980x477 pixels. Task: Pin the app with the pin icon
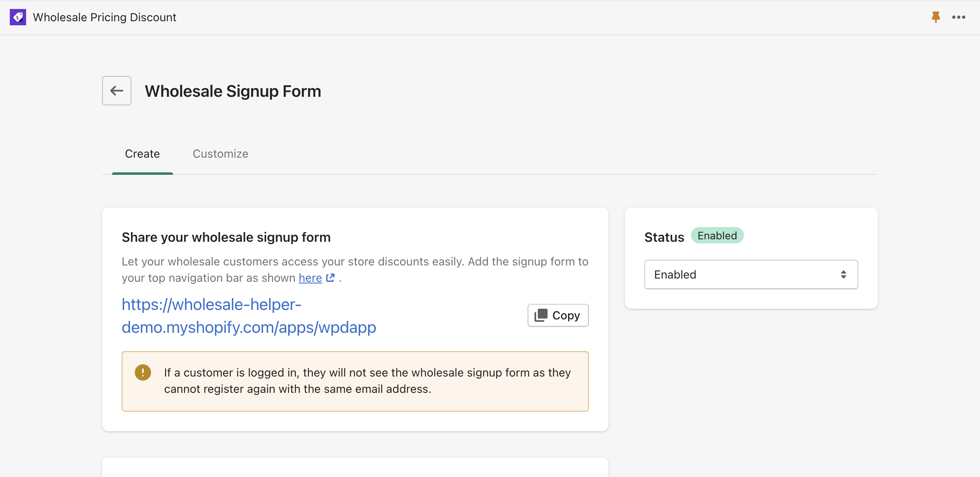pyautogui.click(x=936, y=17)
